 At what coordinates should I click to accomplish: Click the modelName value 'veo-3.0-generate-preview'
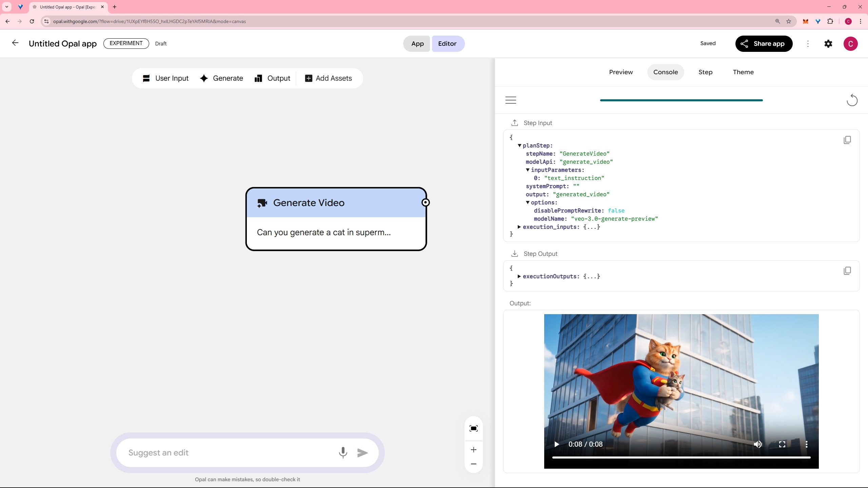tap(614, 219)
